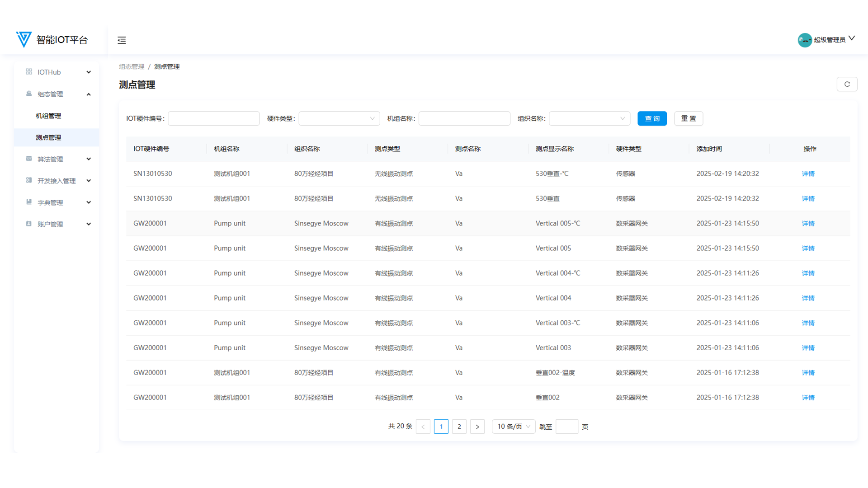868x488 pixels.
Task: Click the 账户管理 sidebar icon
Action: point(29,224)
